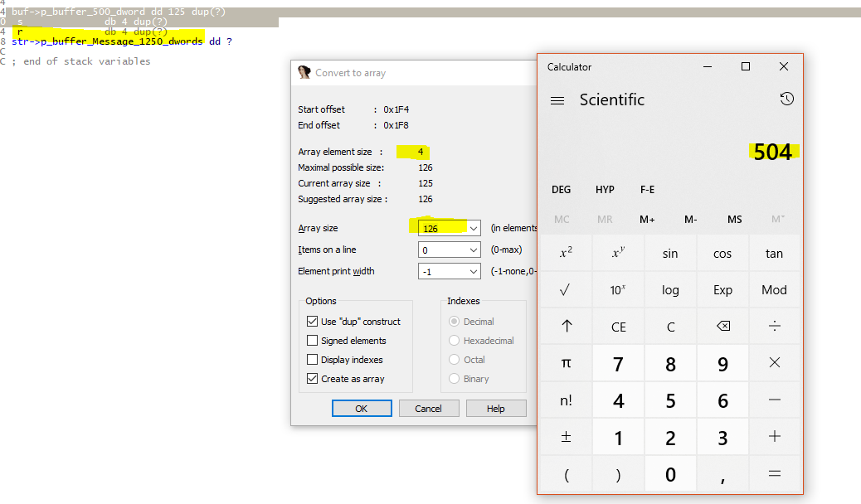This screenshot has width=861, height=504.
Task: Expand the Array size dropdown
Action: [x=474, y=228]
